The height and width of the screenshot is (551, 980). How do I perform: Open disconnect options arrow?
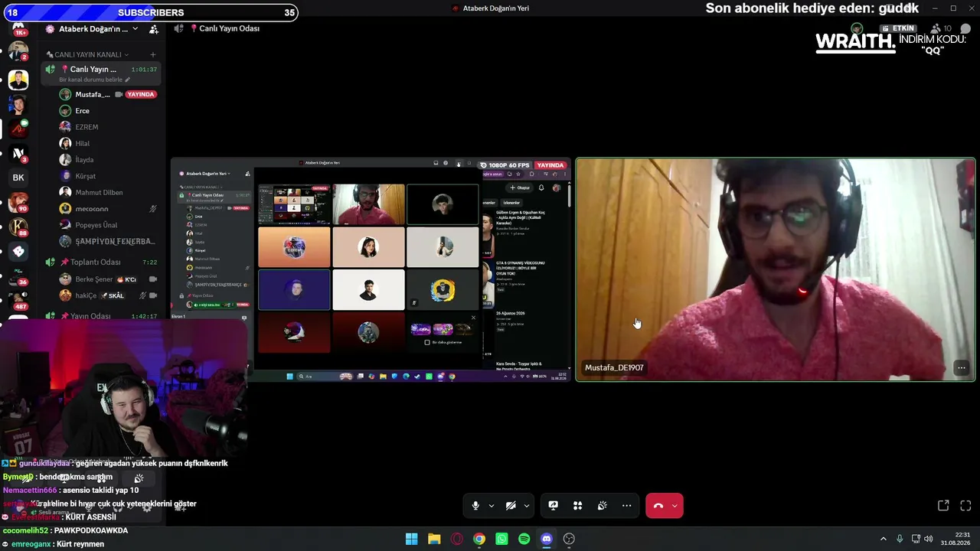tap(675, 506)
